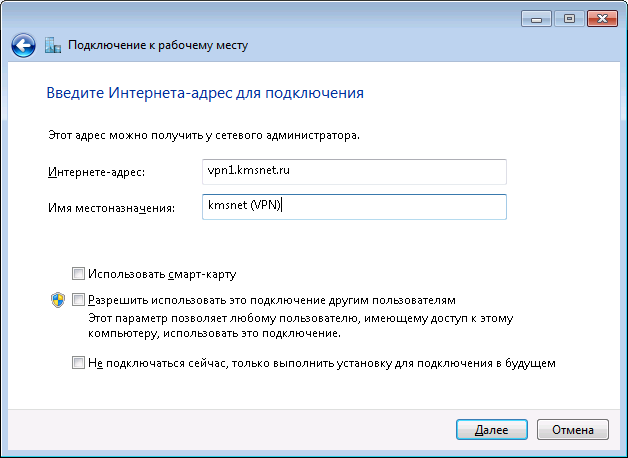Maximize the wizard window
Viewport: 628px width, 458px height.
click(569, 19)
